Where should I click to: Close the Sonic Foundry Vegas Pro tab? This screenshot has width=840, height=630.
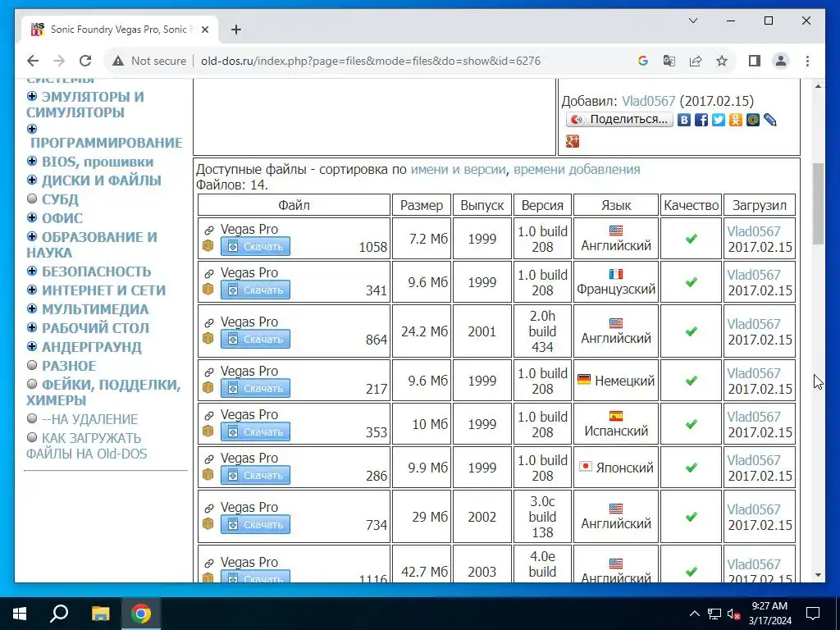204,30
